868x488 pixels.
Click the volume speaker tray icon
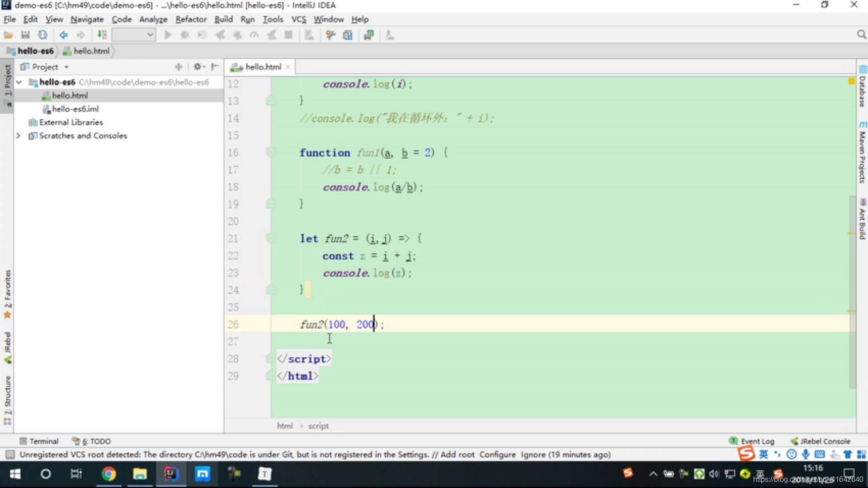pyautogui.click(x=714, y=474)
